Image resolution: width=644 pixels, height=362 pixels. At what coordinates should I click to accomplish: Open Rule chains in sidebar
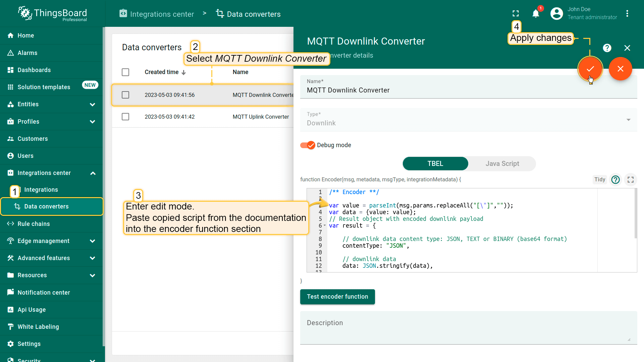click(x=34, y=224)
